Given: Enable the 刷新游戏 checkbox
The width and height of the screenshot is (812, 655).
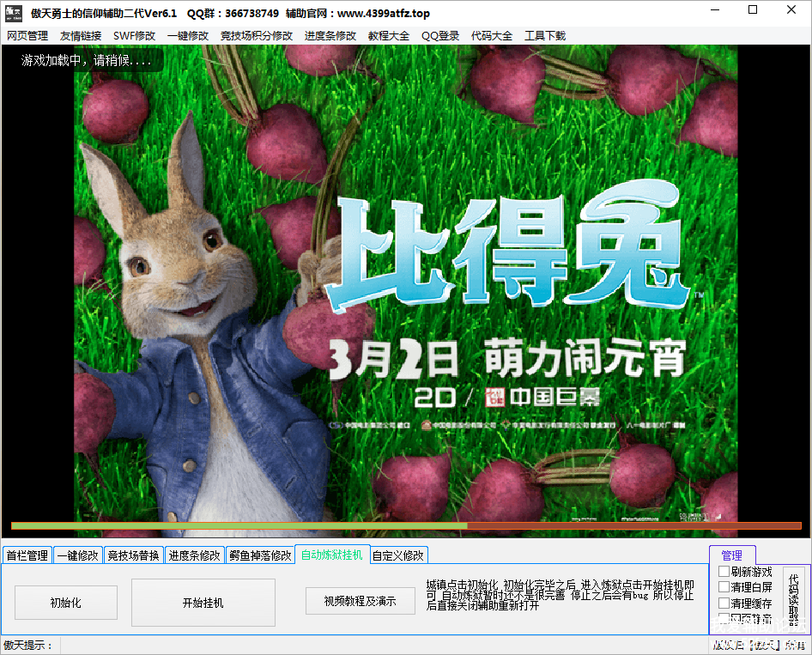Looking at the screenshot, I should pos(724,572).
